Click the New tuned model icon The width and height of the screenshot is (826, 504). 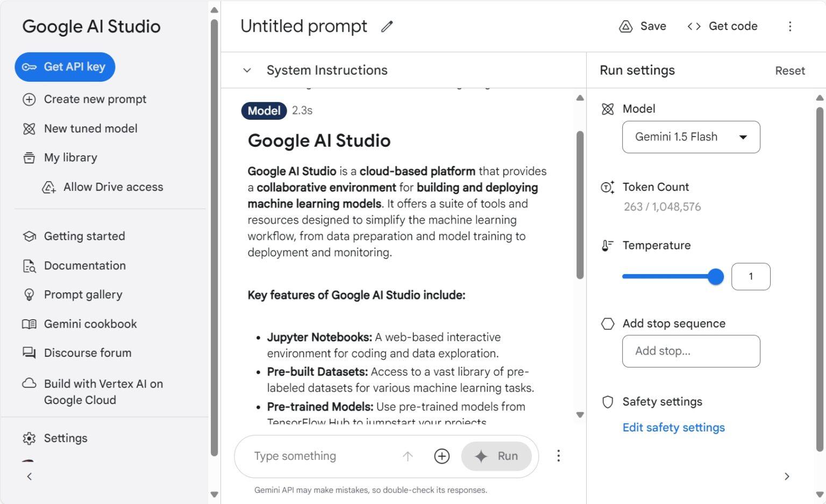click(29, 129)
